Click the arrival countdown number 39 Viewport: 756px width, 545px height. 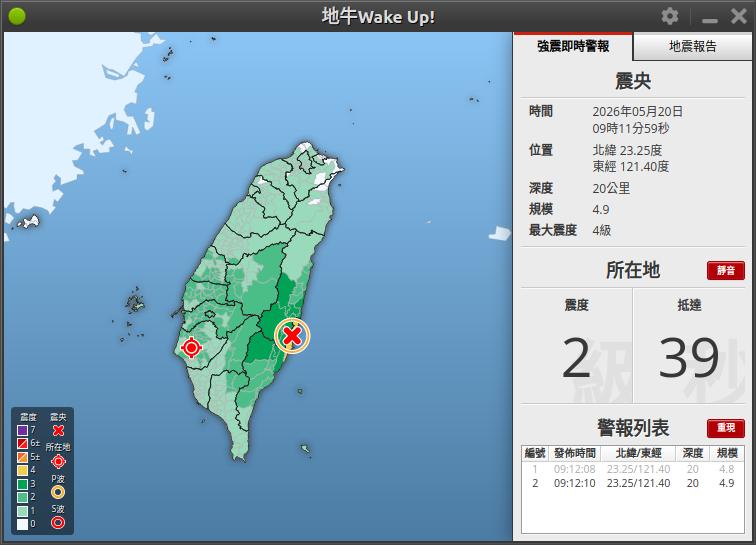pyautogui.click(x=689, y=358)
